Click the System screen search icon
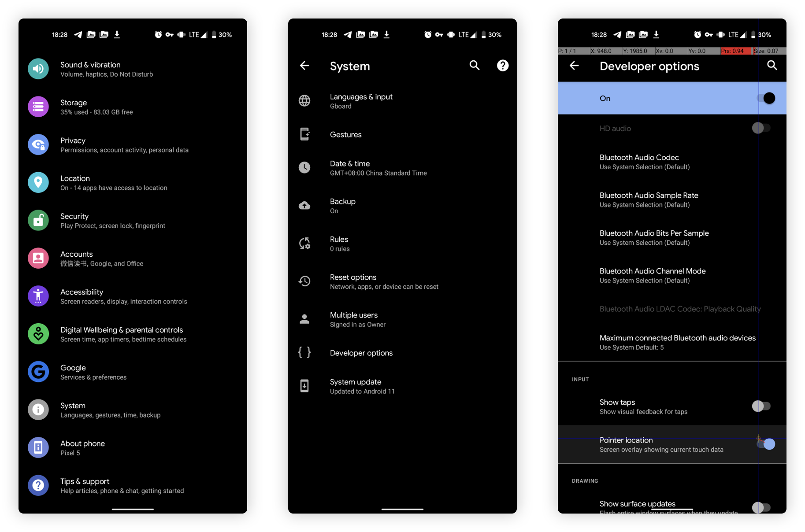 [475, 66]
